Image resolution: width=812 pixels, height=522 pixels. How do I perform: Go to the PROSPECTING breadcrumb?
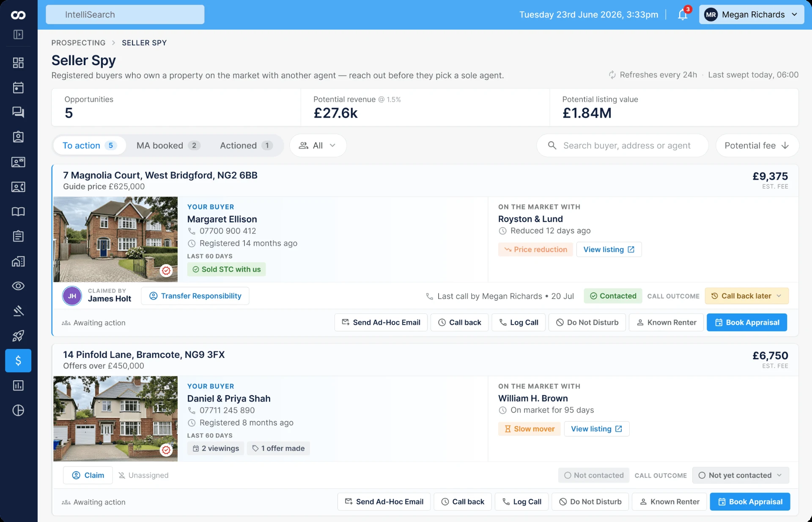78,43
